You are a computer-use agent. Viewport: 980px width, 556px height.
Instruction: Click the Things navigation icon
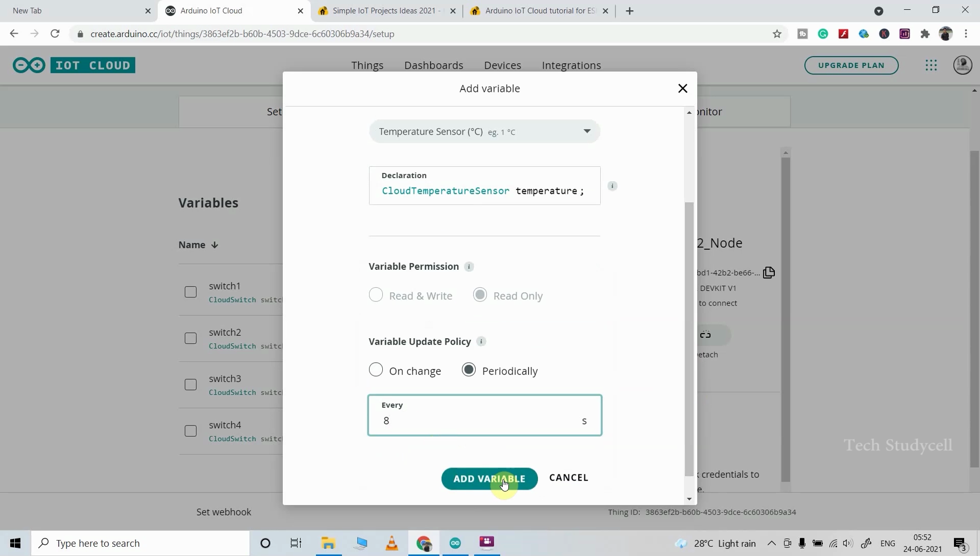point(367,65)
